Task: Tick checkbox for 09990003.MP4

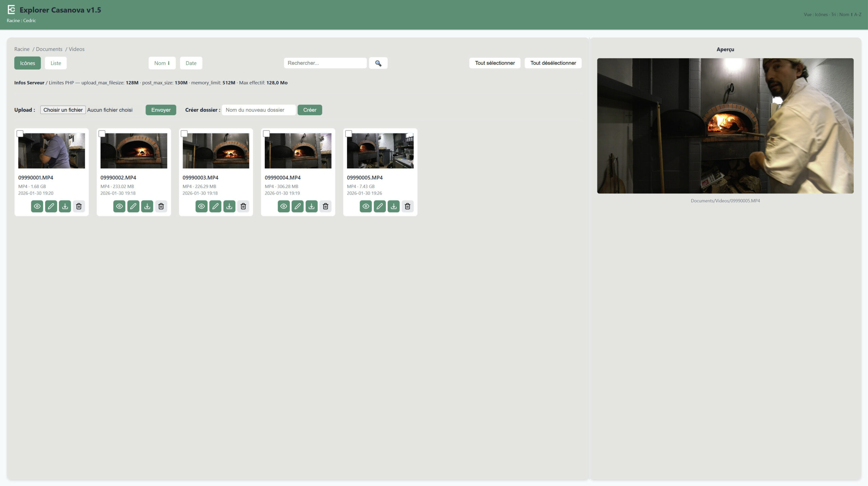Action: pos(184,134)
